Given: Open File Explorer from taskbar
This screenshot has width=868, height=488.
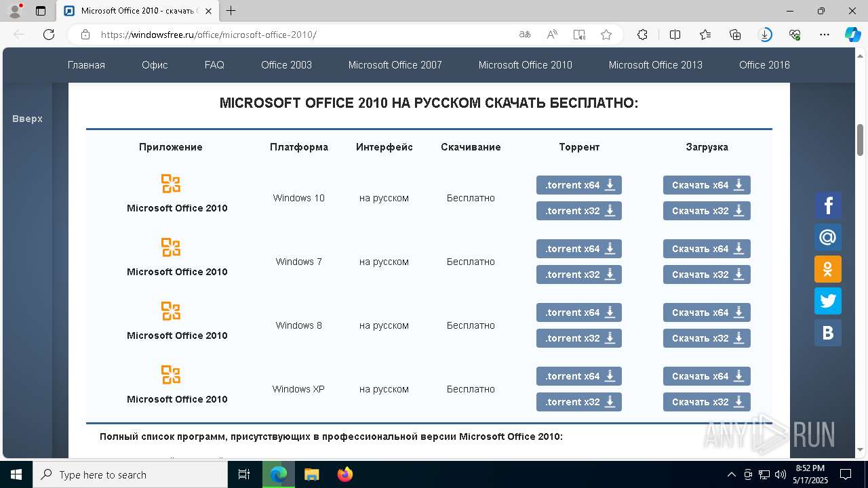Looking at the screenshot, I should tap(311, 474).
